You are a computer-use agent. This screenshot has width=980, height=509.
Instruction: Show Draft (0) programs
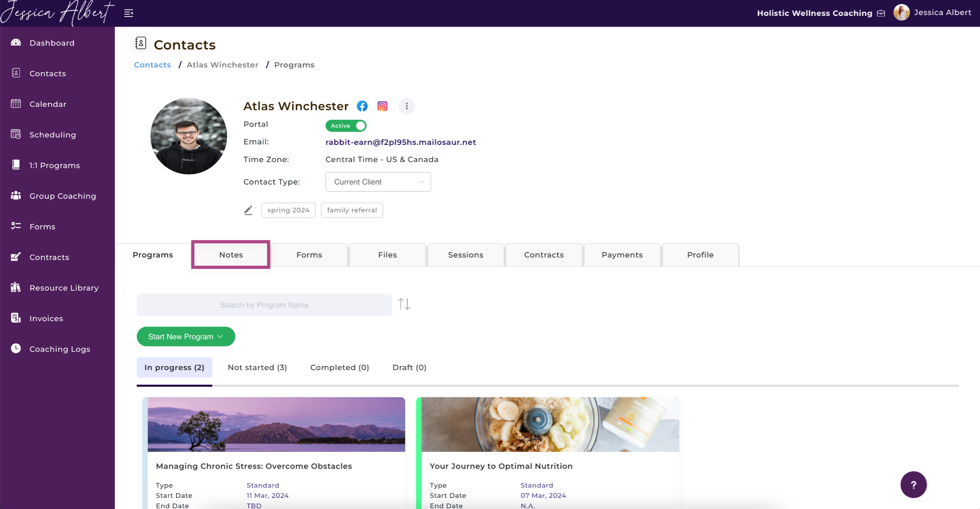(409, 367)
